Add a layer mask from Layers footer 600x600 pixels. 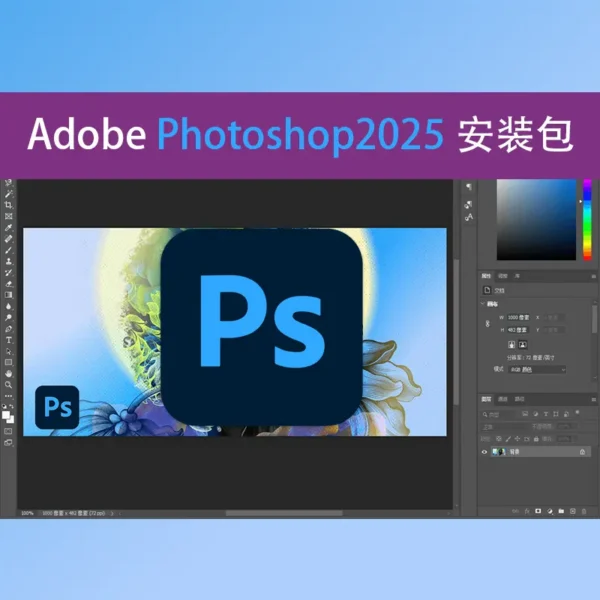click(x=538, y=511)
